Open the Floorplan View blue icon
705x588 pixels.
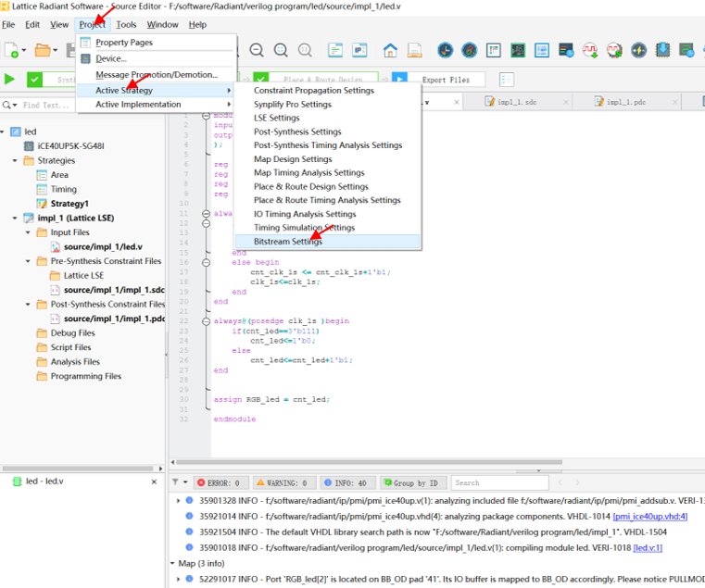click(x=542, y=50)
